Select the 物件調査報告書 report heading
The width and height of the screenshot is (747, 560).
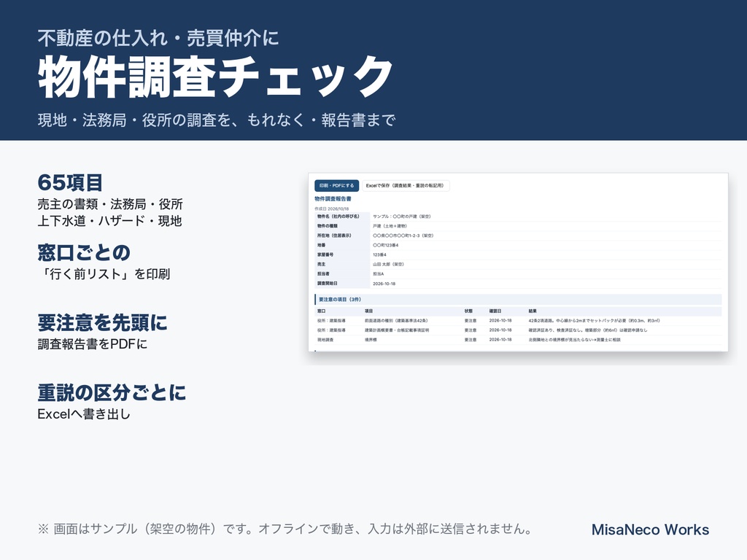[333, 199]
